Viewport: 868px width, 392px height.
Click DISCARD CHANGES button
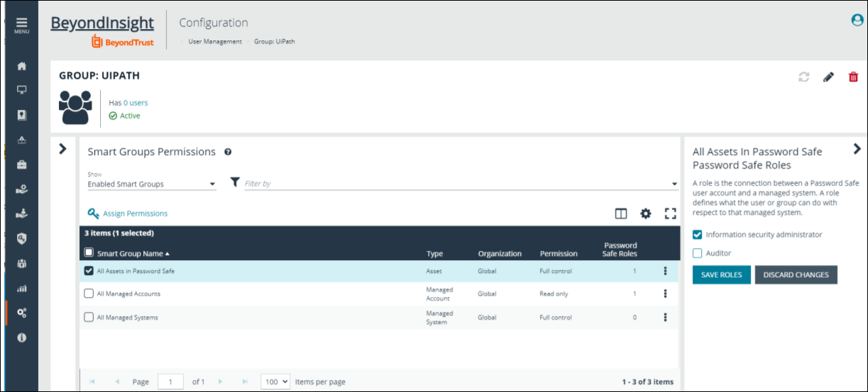796,275
